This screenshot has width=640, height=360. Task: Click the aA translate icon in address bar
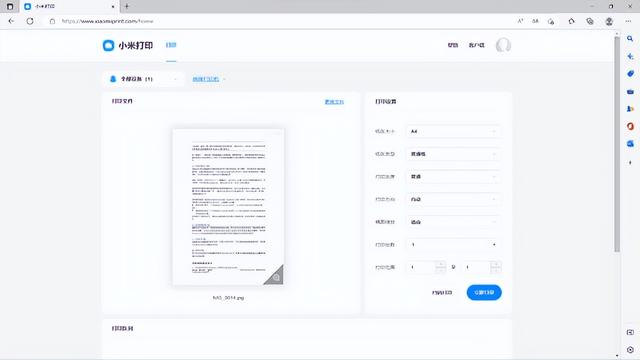pyautogui.click(x=535, y=21)
